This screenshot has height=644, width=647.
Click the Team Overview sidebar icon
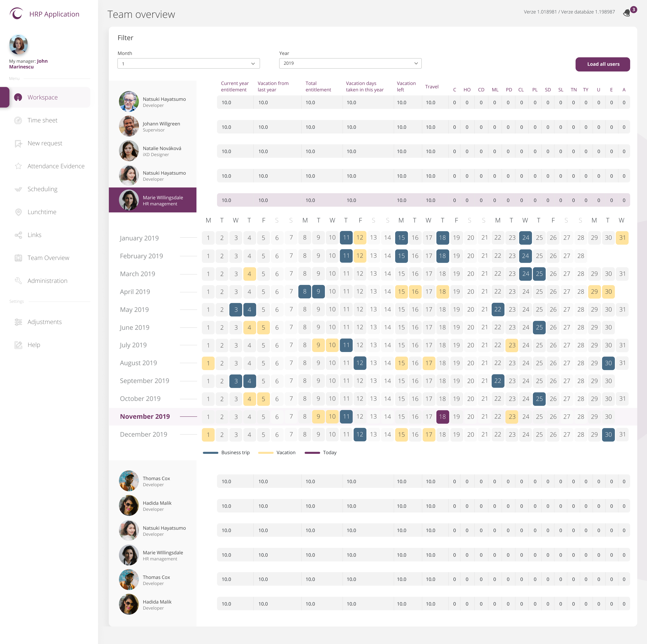18,258
